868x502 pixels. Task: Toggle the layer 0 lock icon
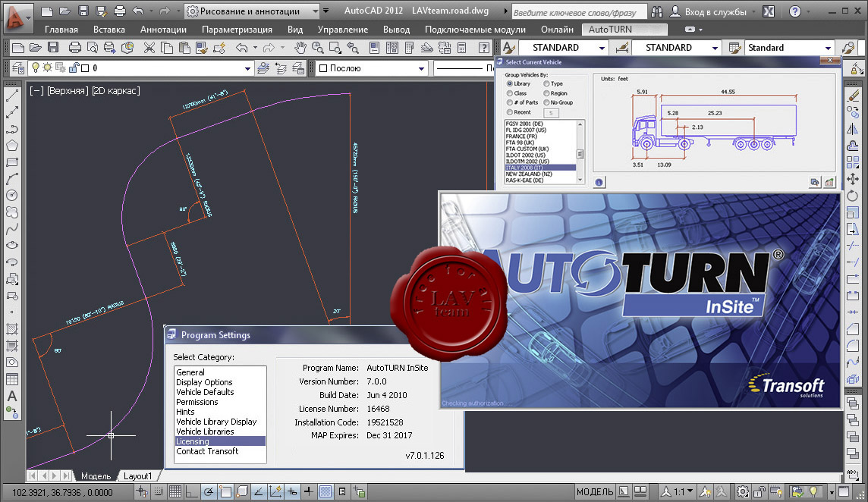73,67
